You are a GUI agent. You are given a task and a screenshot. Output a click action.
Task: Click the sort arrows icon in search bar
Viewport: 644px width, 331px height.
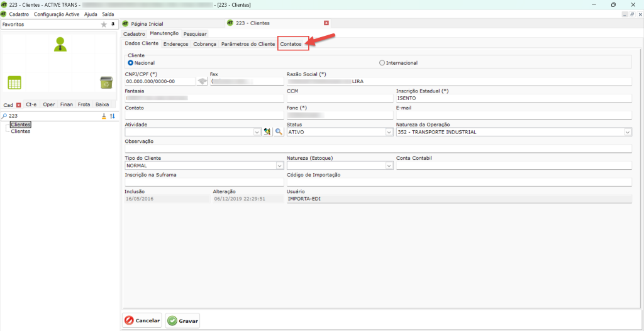[x=113, y=116]
